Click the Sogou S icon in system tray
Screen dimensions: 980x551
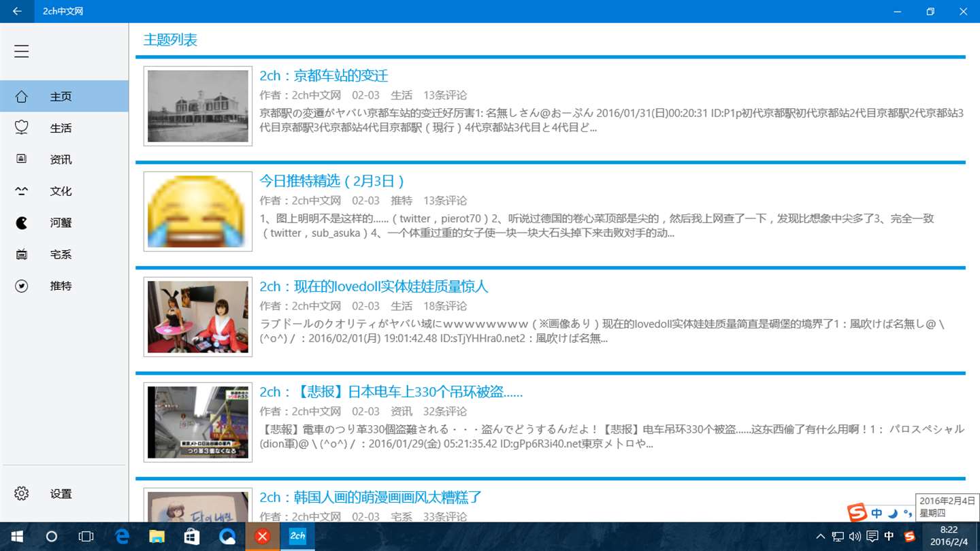909,537
